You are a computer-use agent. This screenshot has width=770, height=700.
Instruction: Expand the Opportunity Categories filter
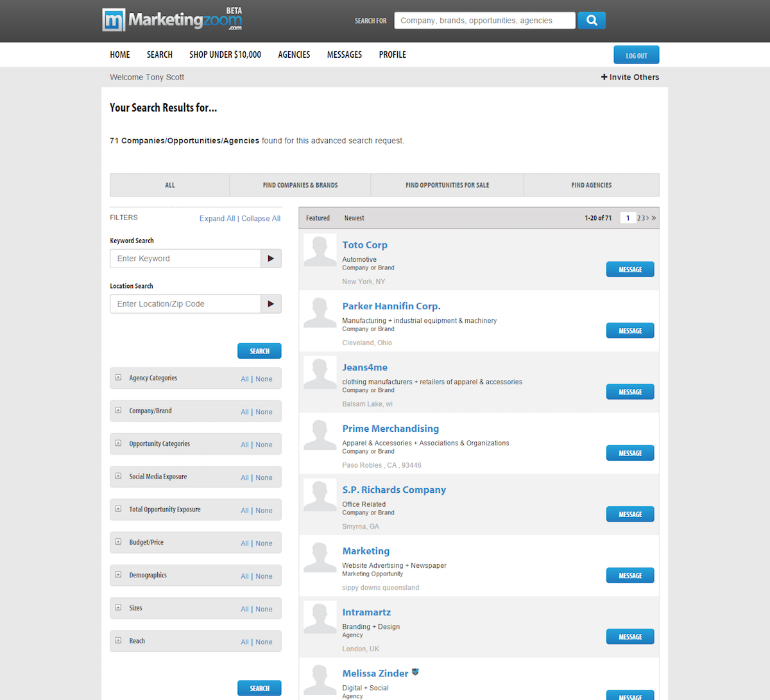[118, 443]
